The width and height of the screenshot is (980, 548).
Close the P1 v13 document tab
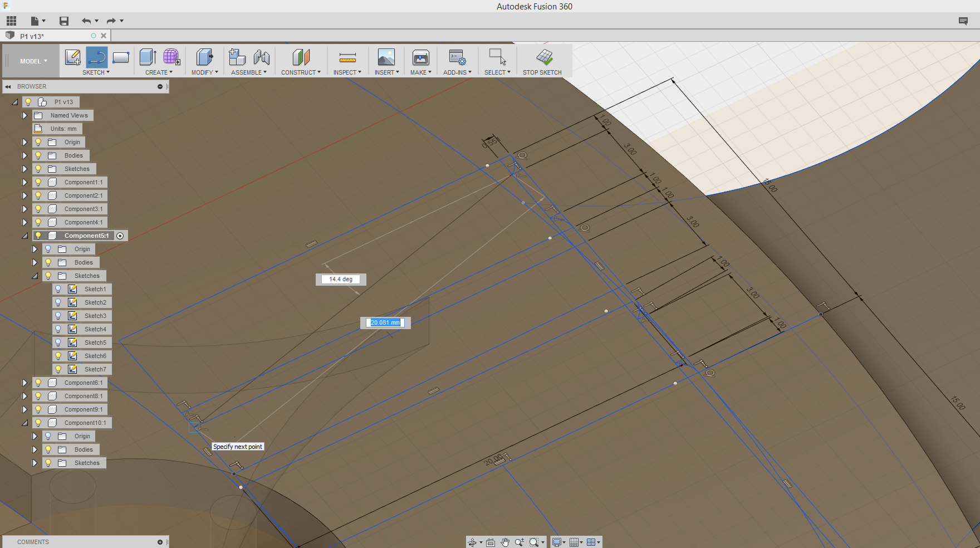(104, 36)
